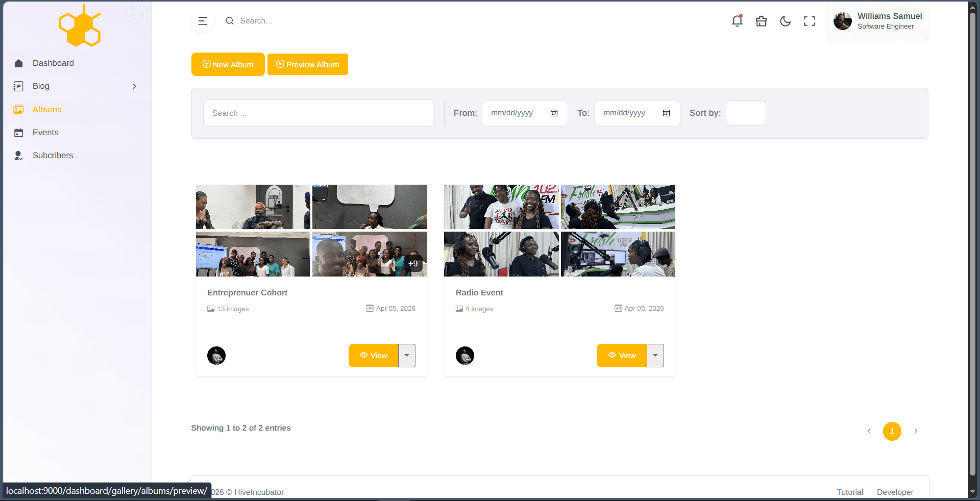
Task: Click the Albums picture icon
Action: 19,109
